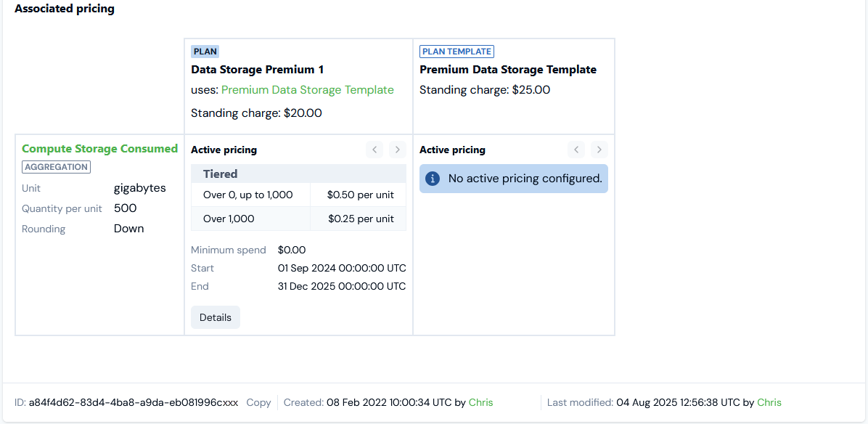This screenshot has height=424, width=868.
Task: Select the 'Over 1,000' tier row
Action: point(229,219)
